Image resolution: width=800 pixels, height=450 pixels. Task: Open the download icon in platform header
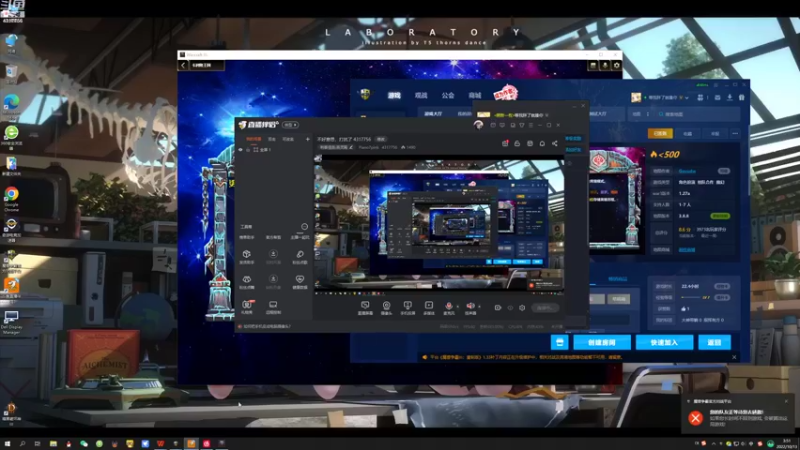pyautogui.click(x=730, y=97)
